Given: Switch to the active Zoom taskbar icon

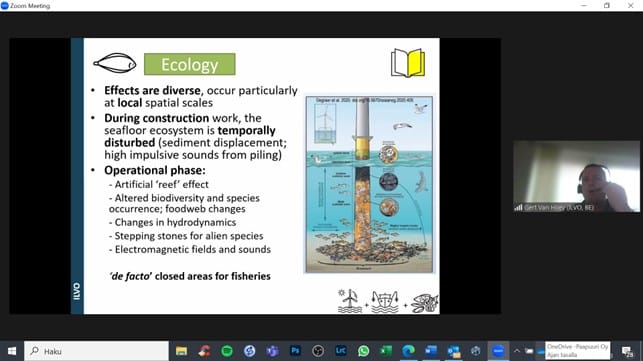Looking at the screenshot, I should (498, 351).
